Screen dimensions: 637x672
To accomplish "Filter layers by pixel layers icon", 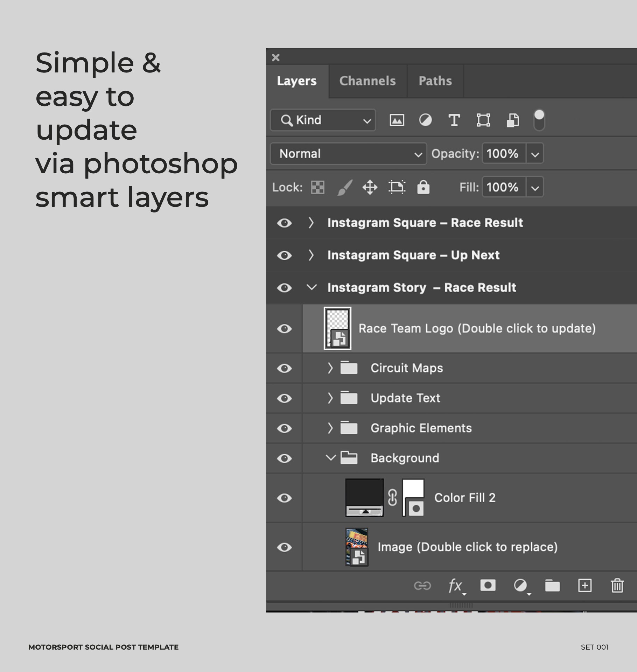I will (x=397, y=120).
